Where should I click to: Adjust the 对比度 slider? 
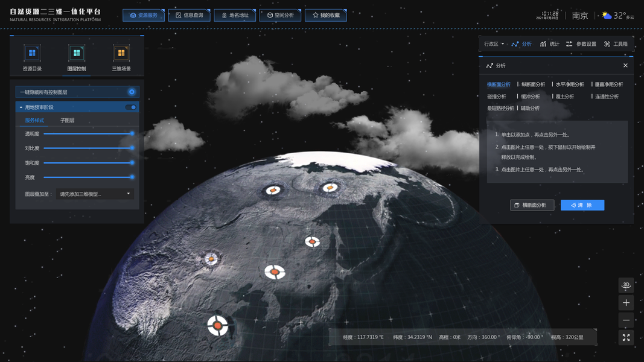click(x=88, y=148)
